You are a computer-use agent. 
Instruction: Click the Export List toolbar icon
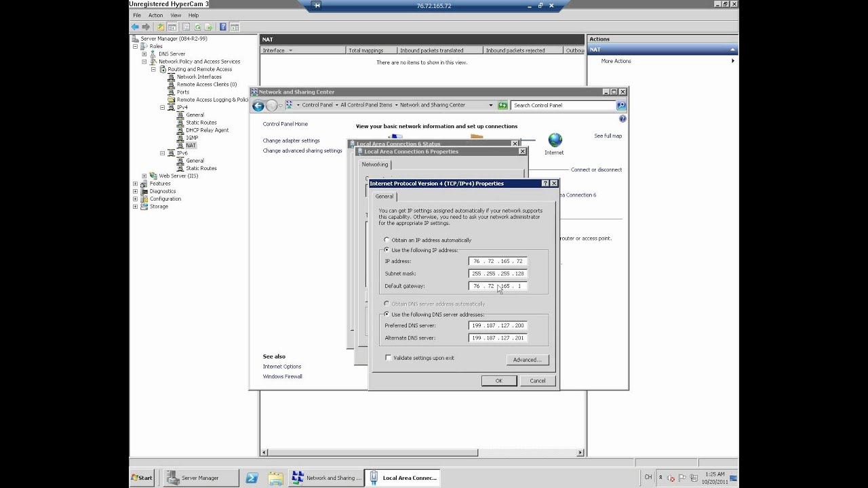point(208,27)
